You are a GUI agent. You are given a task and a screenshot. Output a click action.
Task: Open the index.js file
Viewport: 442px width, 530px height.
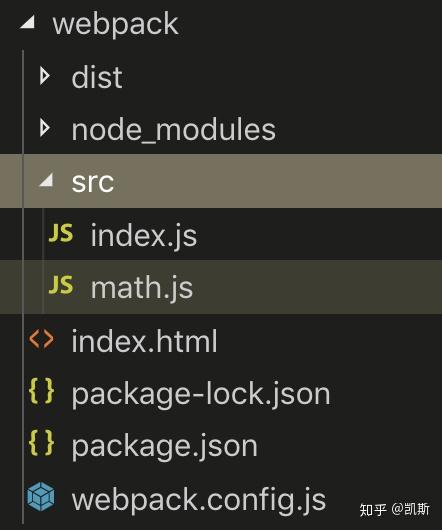point(144,235)
